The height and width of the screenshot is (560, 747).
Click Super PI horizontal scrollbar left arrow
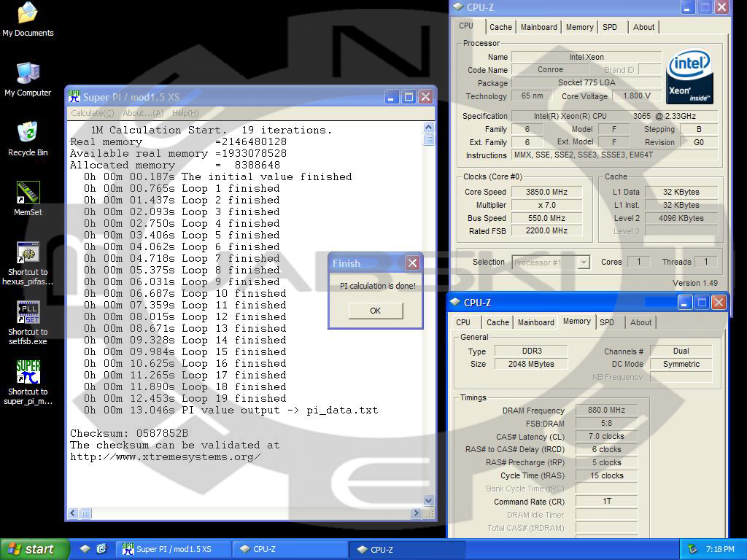click(x=73, y=513)
